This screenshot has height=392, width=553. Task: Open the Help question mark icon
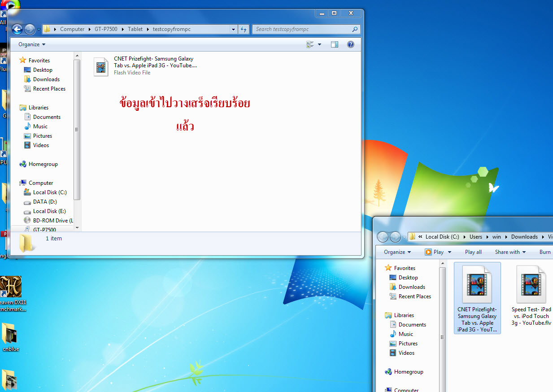click(351, 44)
